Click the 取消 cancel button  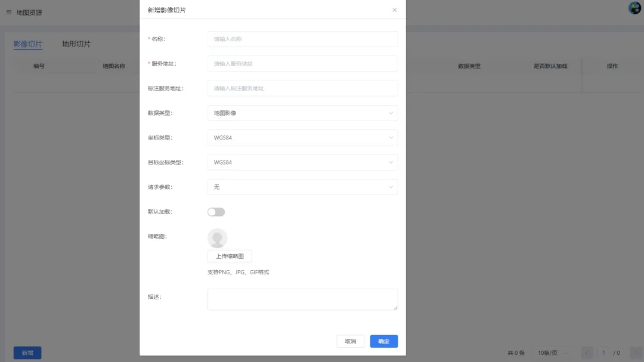pos(350,341)
